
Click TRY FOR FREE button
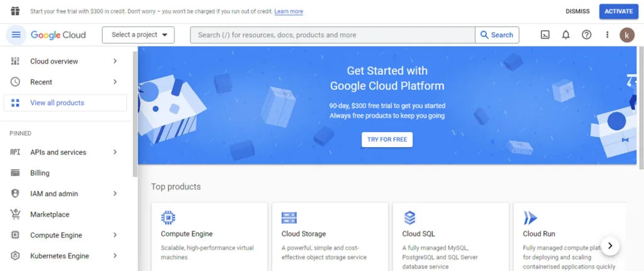point(387,140)
